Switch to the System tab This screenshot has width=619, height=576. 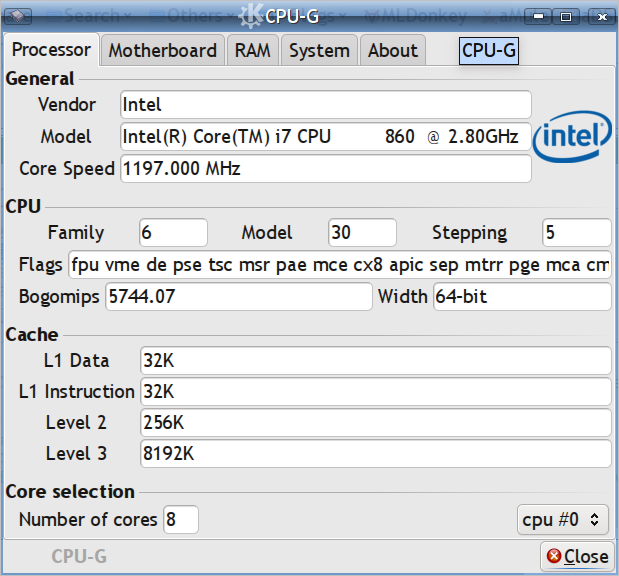point(319,51)
